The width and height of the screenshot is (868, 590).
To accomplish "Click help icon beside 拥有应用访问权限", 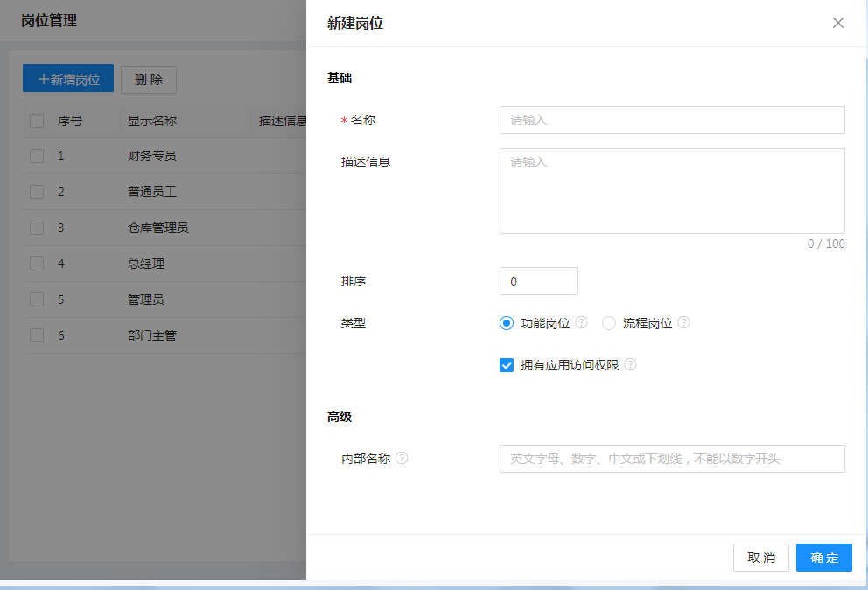I will point(630,365).
